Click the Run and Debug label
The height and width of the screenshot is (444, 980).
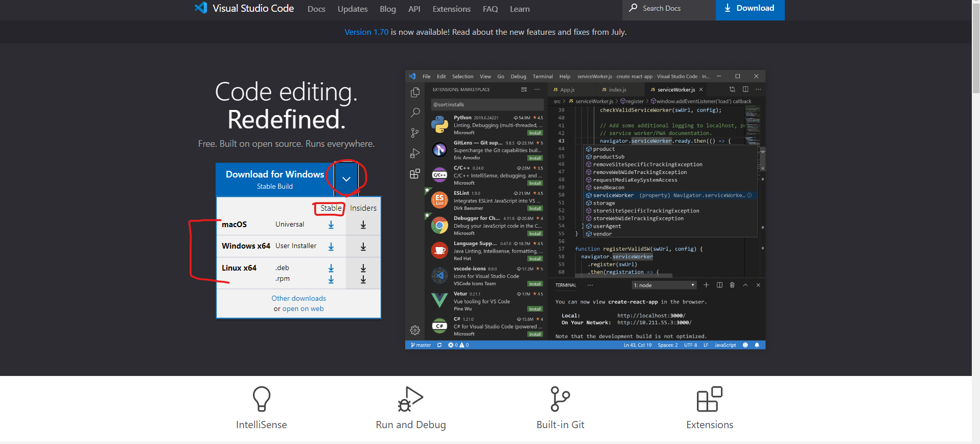(411, 425)
